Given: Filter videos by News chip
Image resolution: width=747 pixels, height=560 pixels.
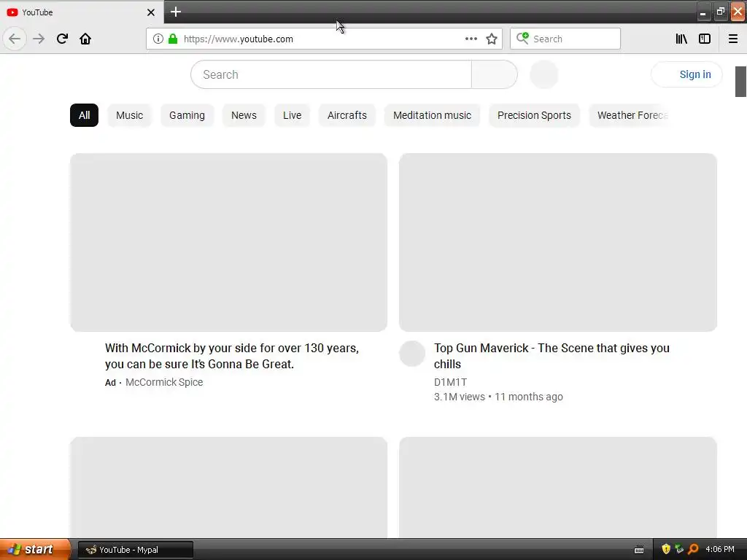Looking at the screenshot, I should pos(244,115).
